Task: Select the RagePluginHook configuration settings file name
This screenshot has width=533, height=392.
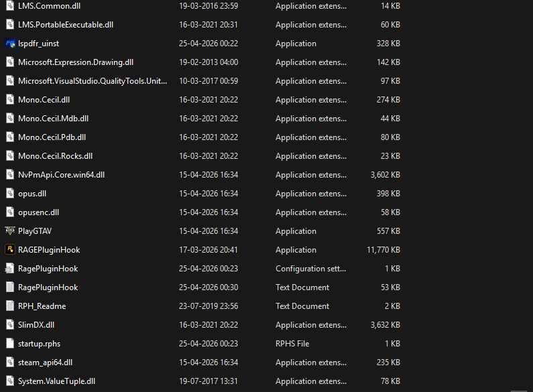Action: (x=48, y=269)
